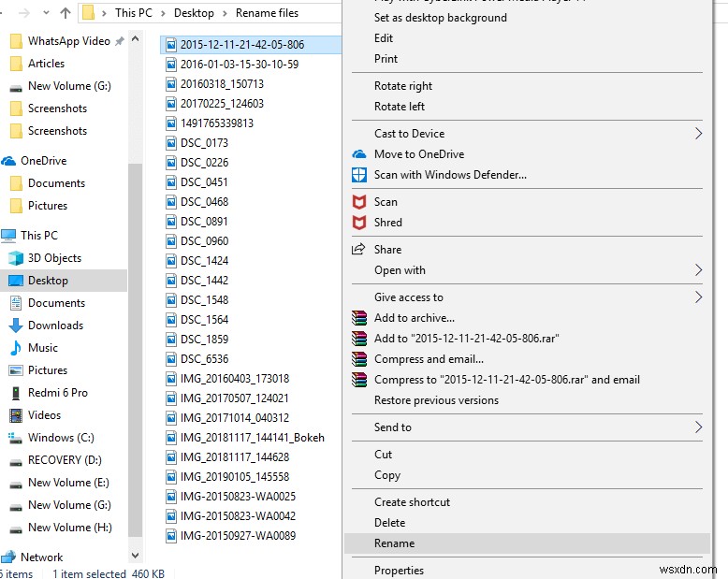The image size is (728, 579).
Task: Select New Volume (H:) drive
Action: click(x=69, y=528)
